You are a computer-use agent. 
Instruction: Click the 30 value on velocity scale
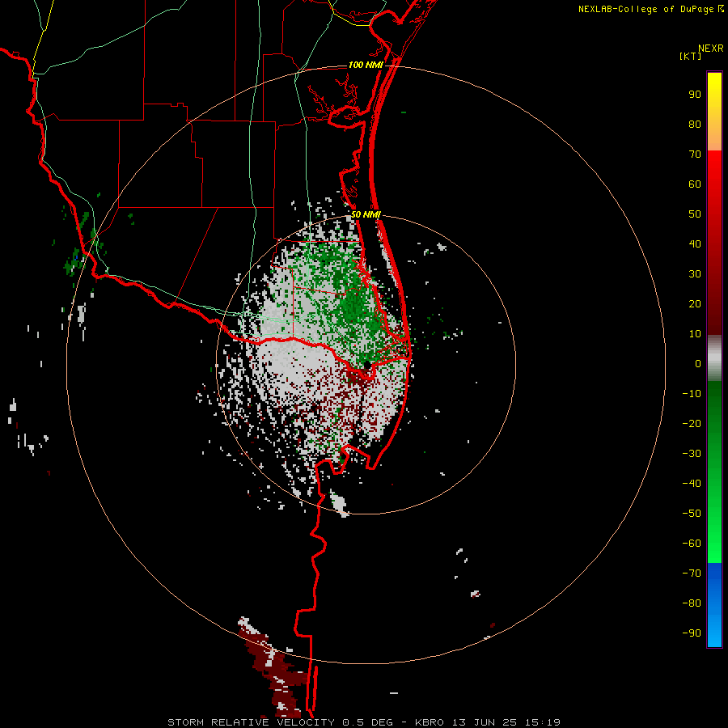tap(695, 274)
